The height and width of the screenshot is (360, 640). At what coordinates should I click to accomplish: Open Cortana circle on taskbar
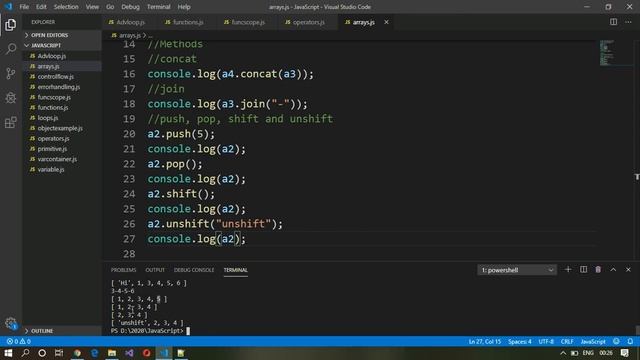42,353
